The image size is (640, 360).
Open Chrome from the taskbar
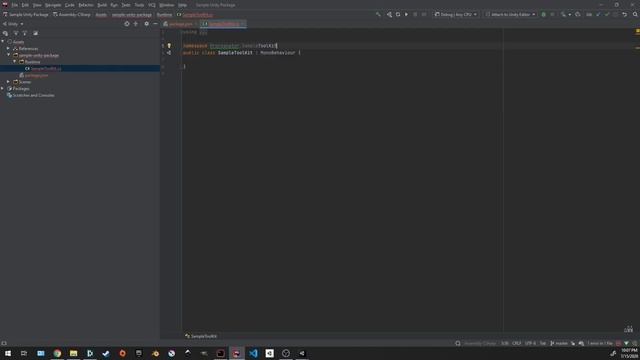click(x=57, y=353)
